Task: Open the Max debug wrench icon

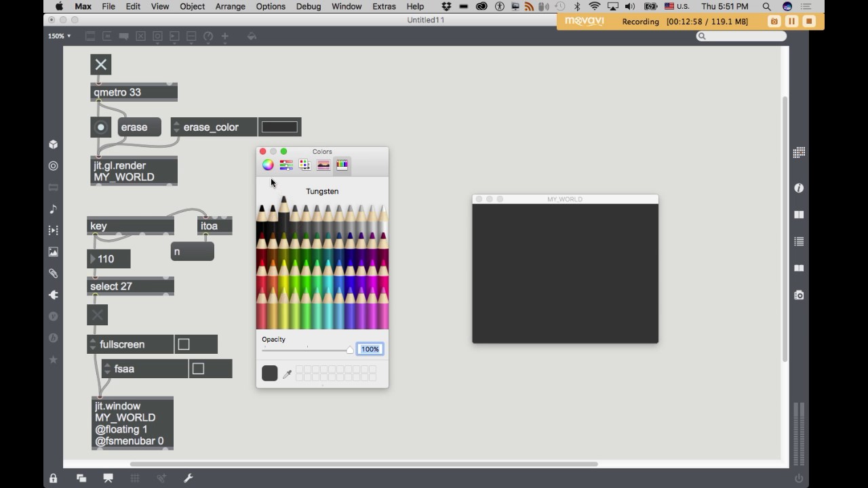Action: point(189,478)
